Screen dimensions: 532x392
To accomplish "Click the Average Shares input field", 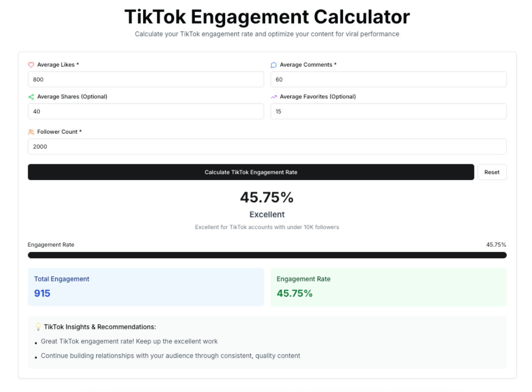I will pos(145,111).
